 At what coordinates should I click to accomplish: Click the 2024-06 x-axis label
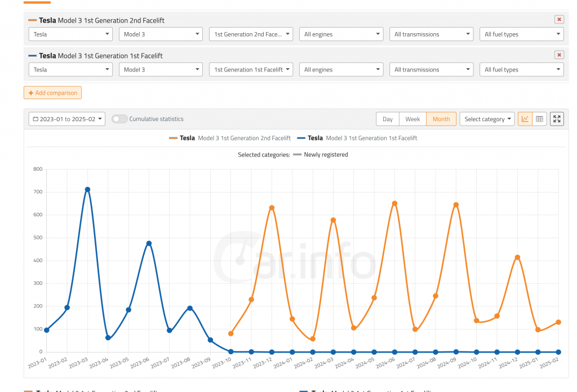pyautogui.click(x=385, y=363)
